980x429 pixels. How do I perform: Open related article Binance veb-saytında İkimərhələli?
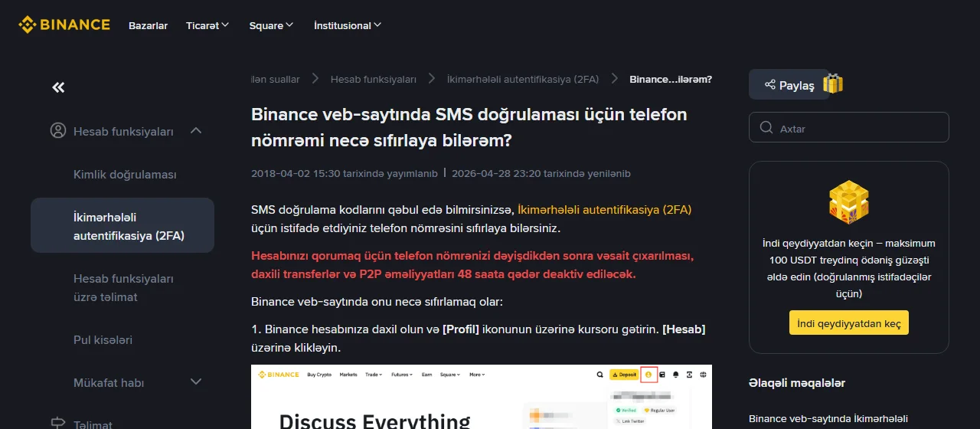[x=828, y=419]
